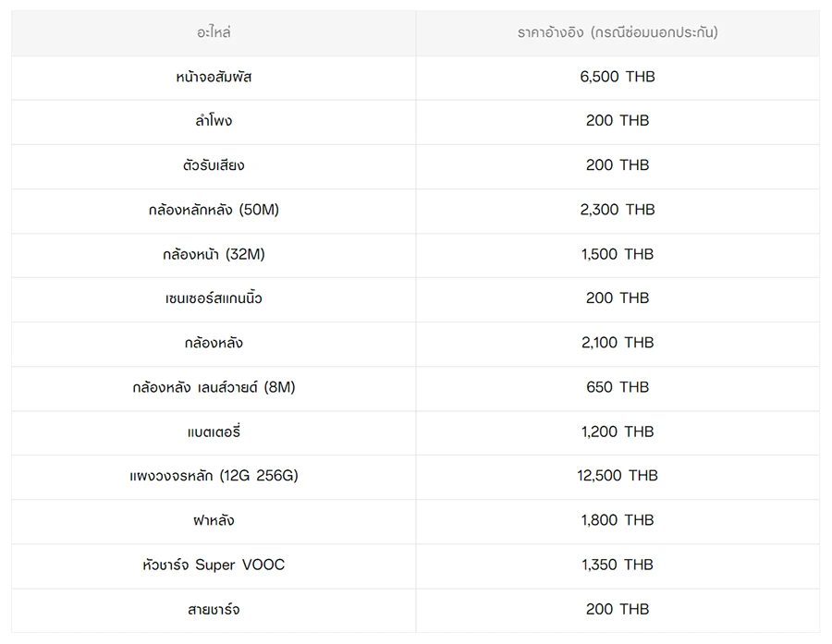Screen dimensions: 832x644
Task: Select the 2,300 THB price
Action: point(618,210)
